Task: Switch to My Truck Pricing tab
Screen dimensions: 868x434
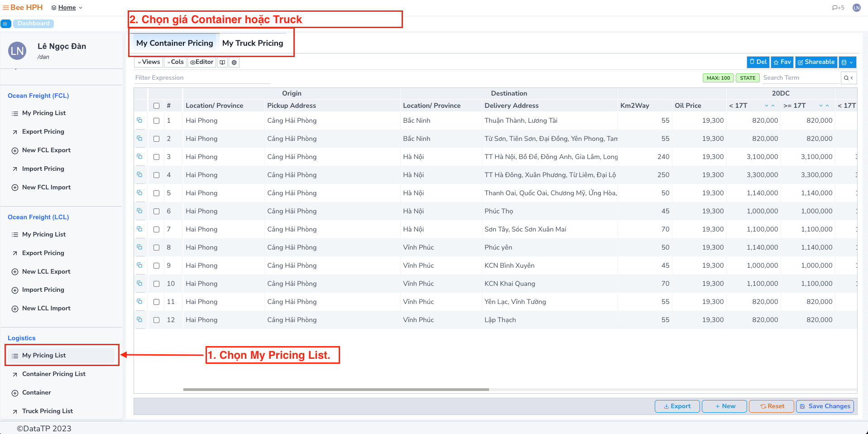Action: tap(252, 43)
